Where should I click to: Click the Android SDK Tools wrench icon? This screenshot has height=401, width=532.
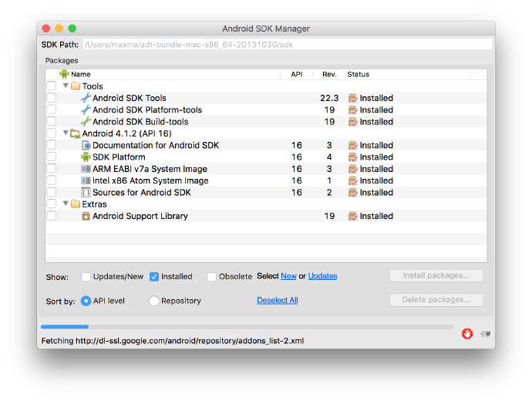click(86, 98)
